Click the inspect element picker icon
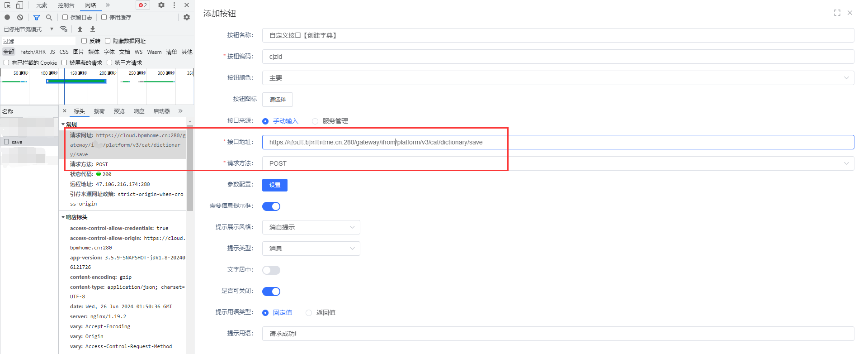 coord(7,5)
